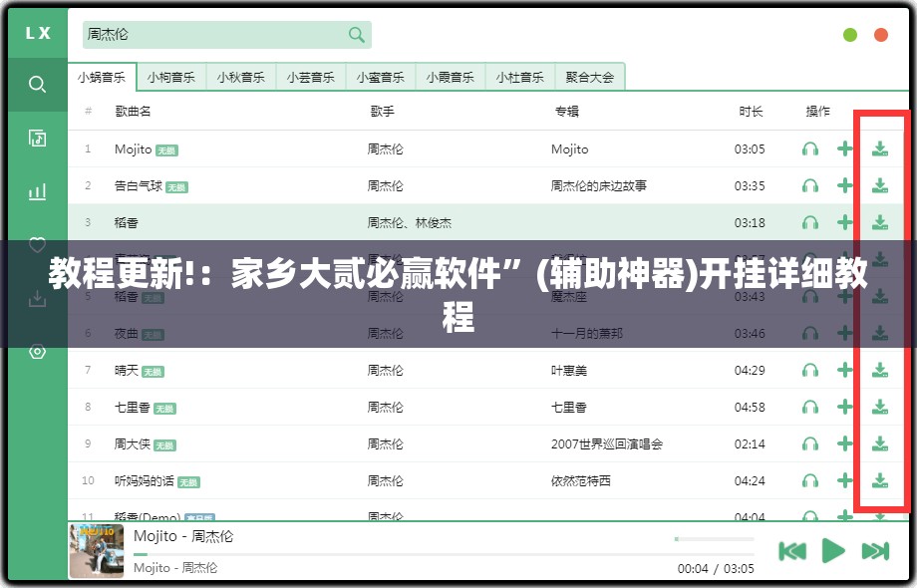Screen dimensions: 917x588
Task: Click the LX logo
Action: click(38, 33)
